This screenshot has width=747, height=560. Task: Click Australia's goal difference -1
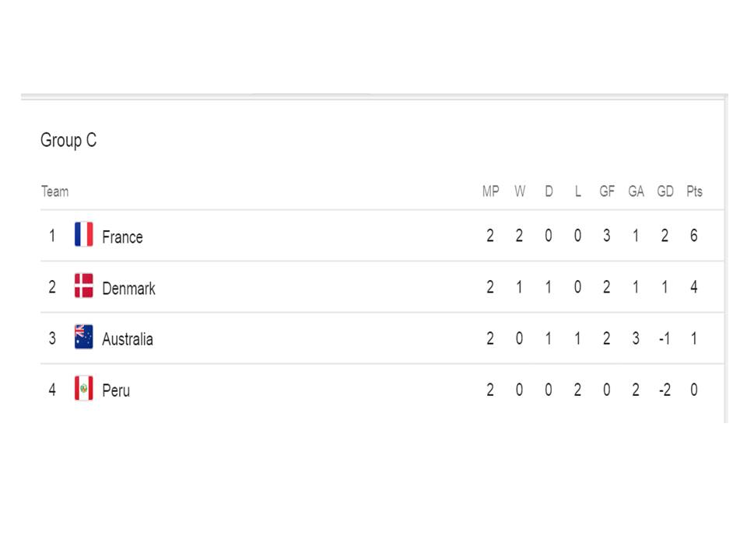click(664, 338)
